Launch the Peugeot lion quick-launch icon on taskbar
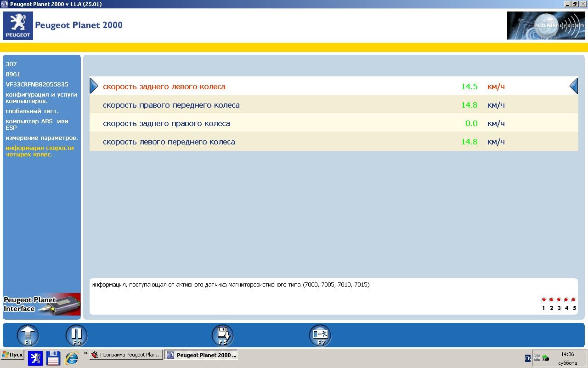Viewport: 588px width, 368px height. click(35, 358)
